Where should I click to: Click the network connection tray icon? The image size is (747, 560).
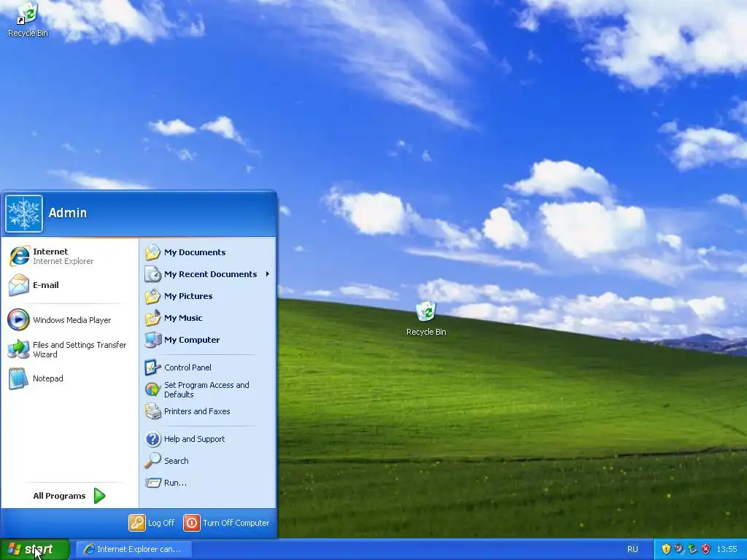[692, 549]
